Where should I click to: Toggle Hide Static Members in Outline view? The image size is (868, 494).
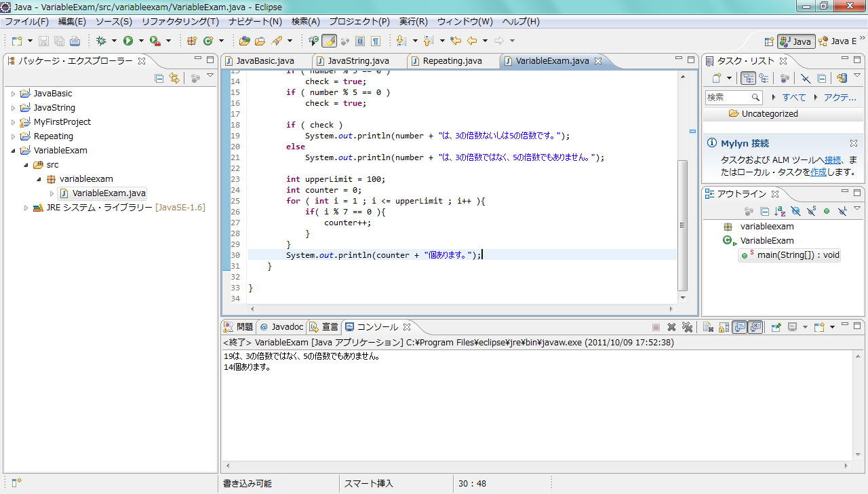pos(810,212)
